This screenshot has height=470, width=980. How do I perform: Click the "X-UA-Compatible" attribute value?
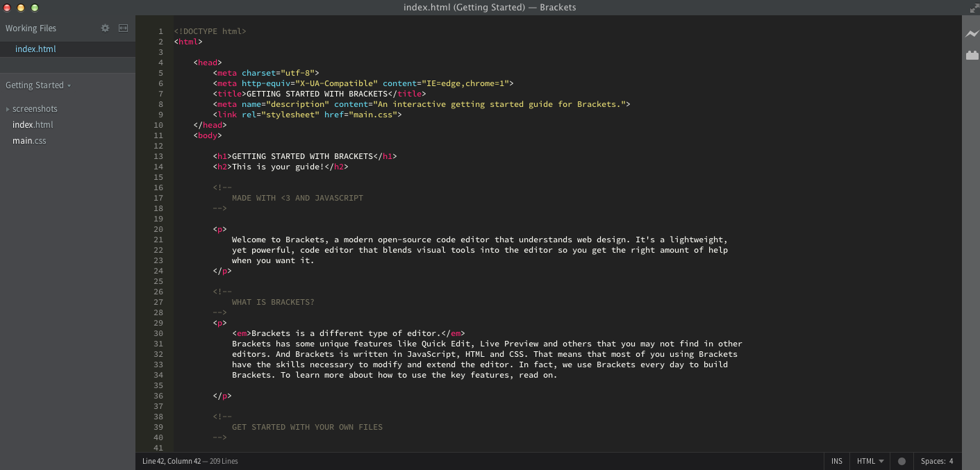(x=336, y=83)
